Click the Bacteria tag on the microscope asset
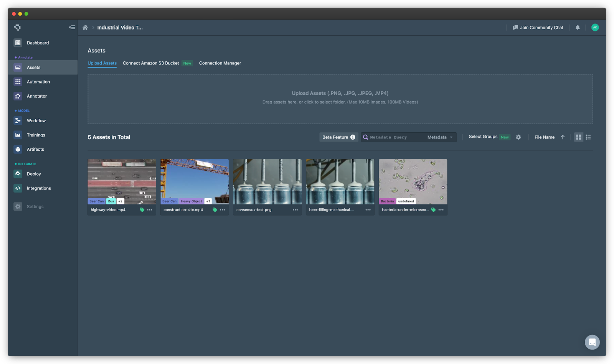The height and width of the screenshot is (364, 614). click(387, 201)
